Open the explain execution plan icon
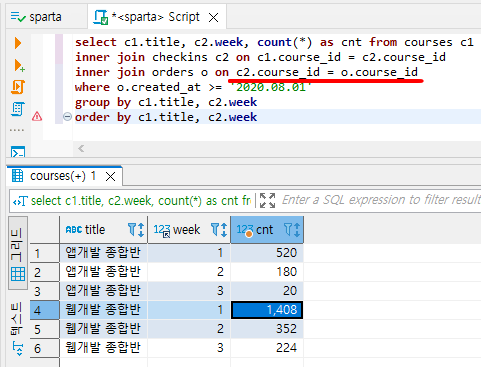The width and height of the screenshot is (481, 367). pyautogui.click(x=18, y=109)
